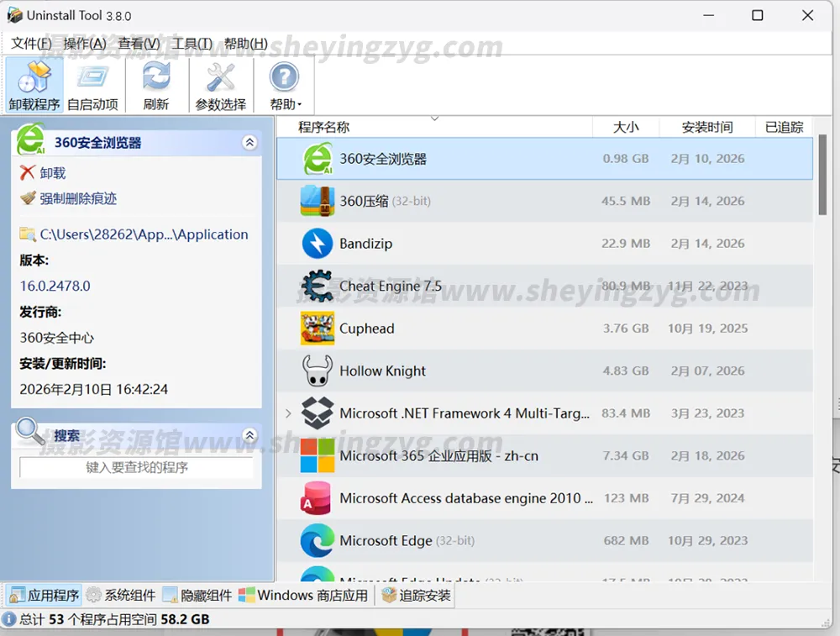Screen dimensions: 840x636
Task: Sort by 程序名称 column header
Action: click(434, 127)
